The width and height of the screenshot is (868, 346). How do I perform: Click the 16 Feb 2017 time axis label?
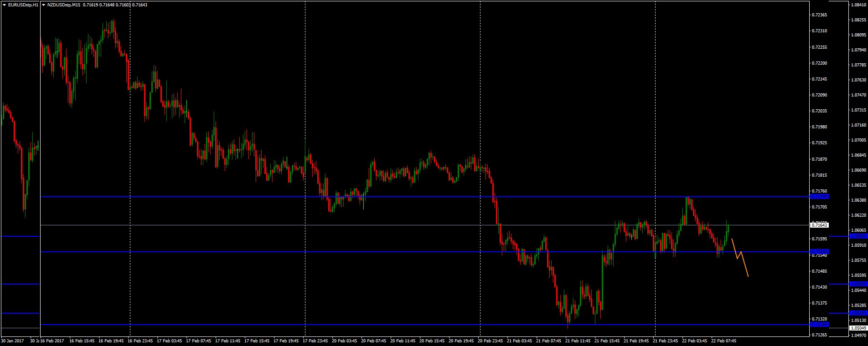click(x=53, y=341)
